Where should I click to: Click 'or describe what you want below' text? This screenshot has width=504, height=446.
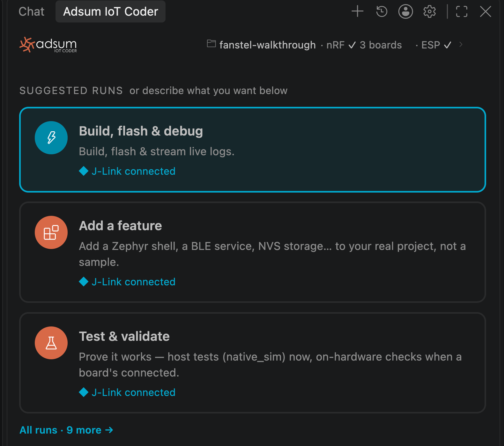tap(208, 91)
